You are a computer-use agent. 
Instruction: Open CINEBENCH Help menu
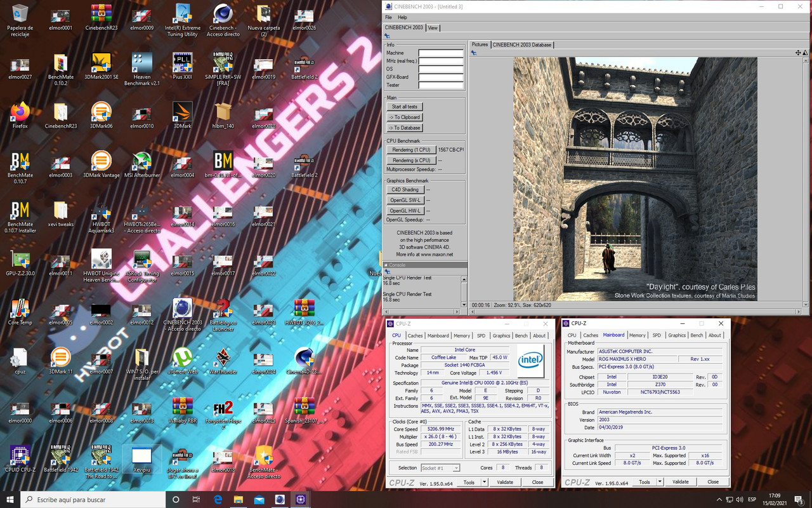[x=402, y=17]
